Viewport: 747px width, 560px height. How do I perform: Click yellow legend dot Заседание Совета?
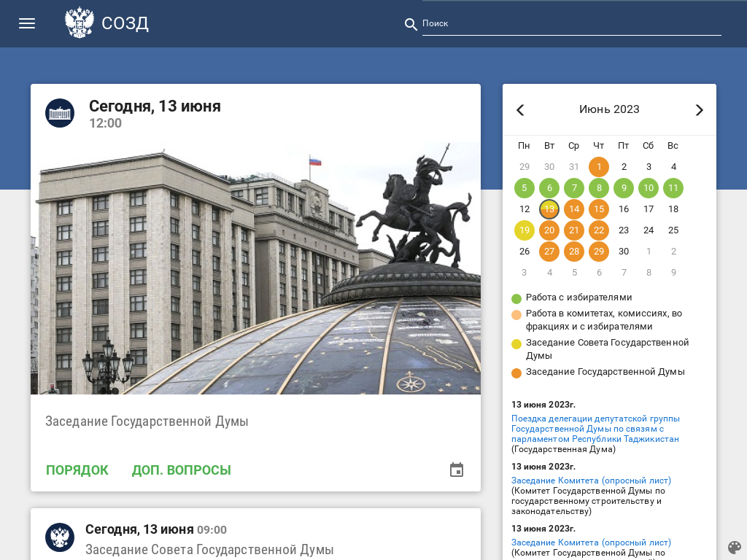(516, 344)
